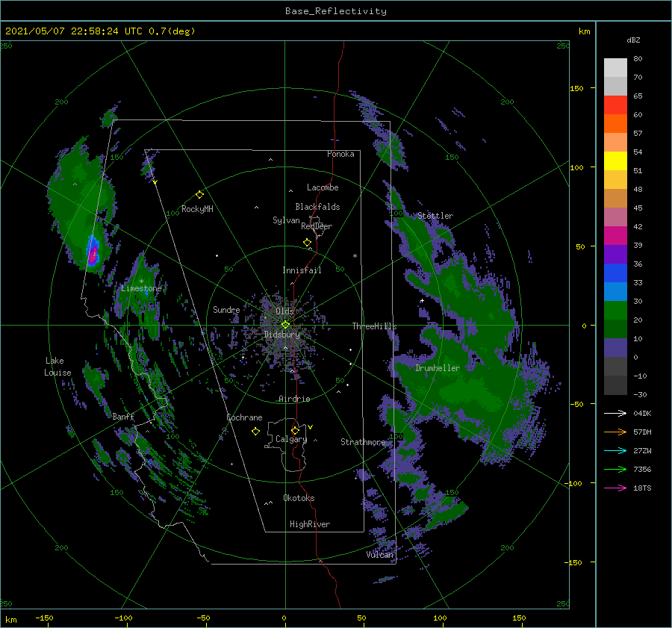Click the RockyMH label

(x=197, y=209)
